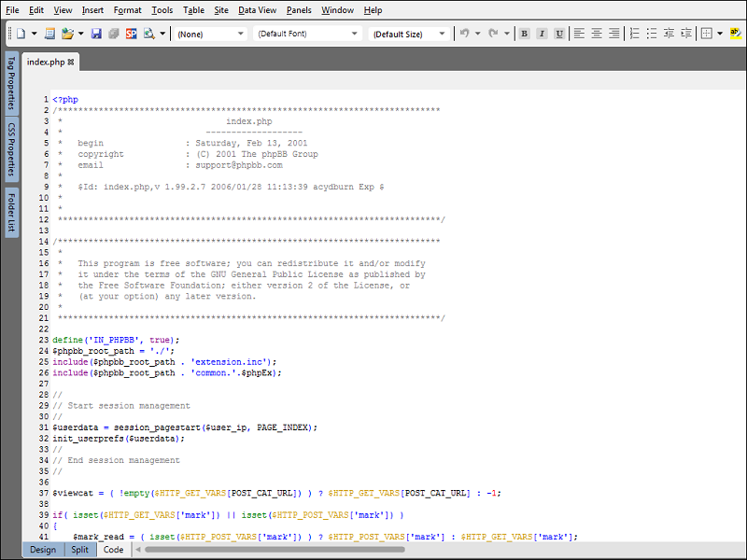
Task: Open the style (None) dropdown
Action: pyautogui.click(x=211, y=34)
